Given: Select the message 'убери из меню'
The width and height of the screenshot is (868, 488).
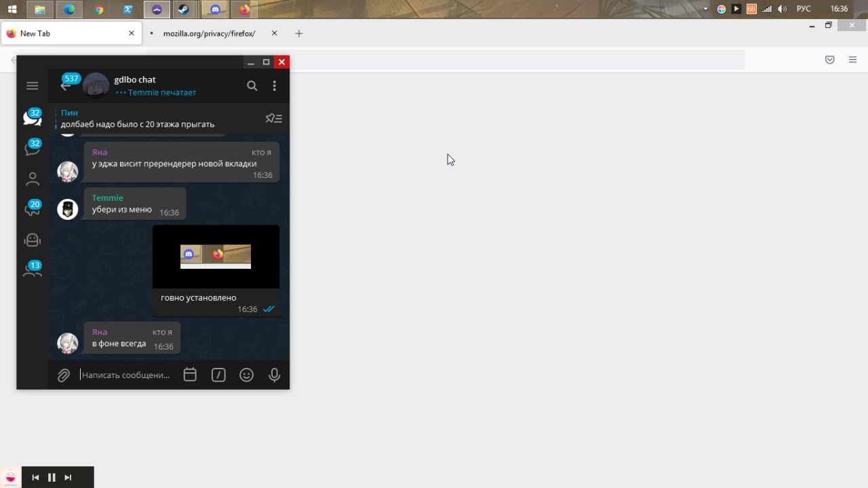Looking at the screenshot, I should [122, 209].
